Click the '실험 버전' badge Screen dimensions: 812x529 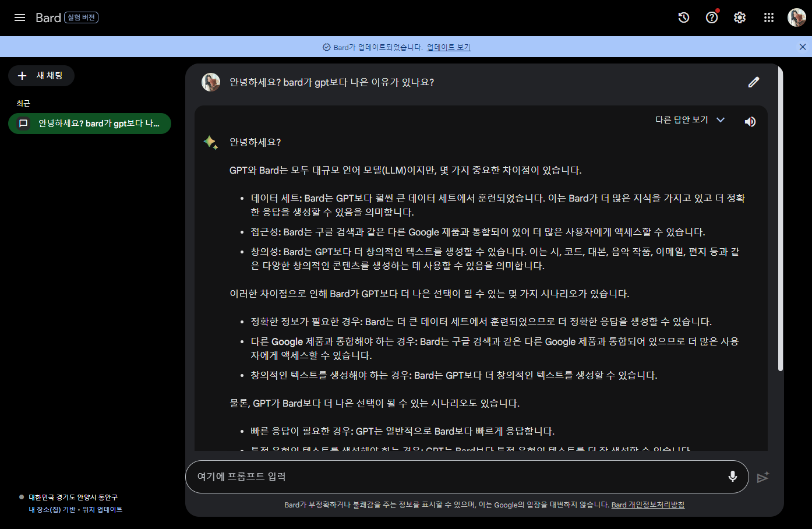pyautogui.click(x=81, y=17)
